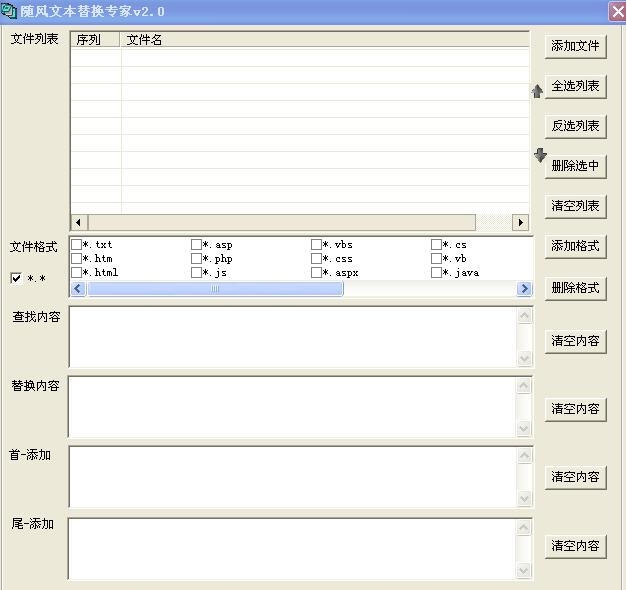
Task: Enable the *.txt format checkbox
Action: [x=76, y=245]
